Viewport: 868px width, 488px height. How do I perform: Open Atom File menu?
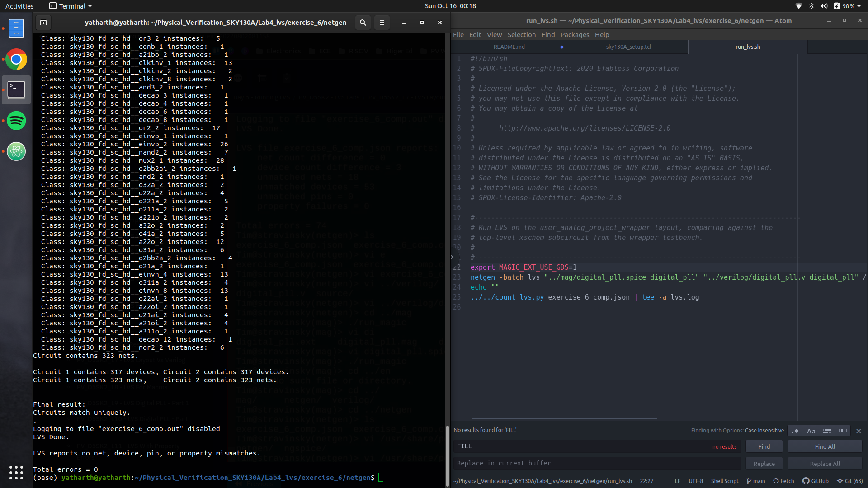pyautogui.click(x=458, y=35)
